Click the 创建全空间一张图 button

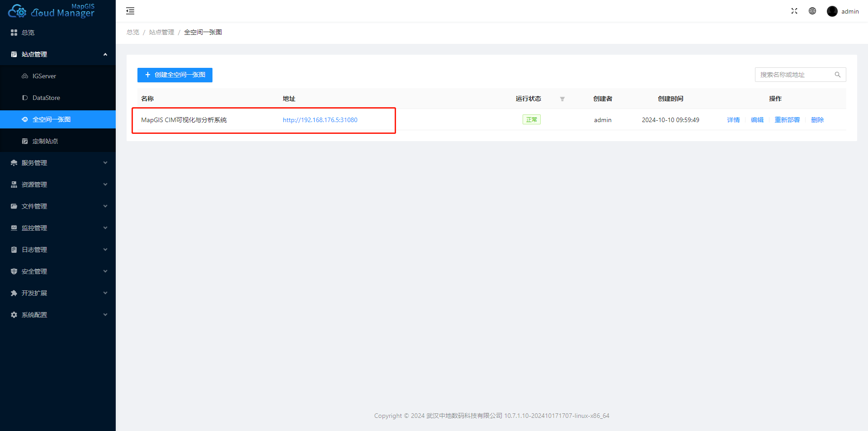coord(175,75)
